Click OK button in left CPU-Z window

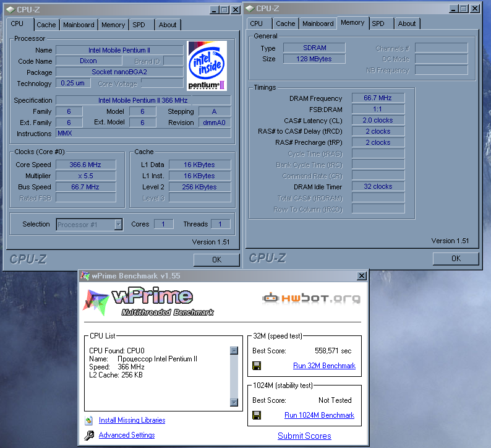tap(216, 260)
